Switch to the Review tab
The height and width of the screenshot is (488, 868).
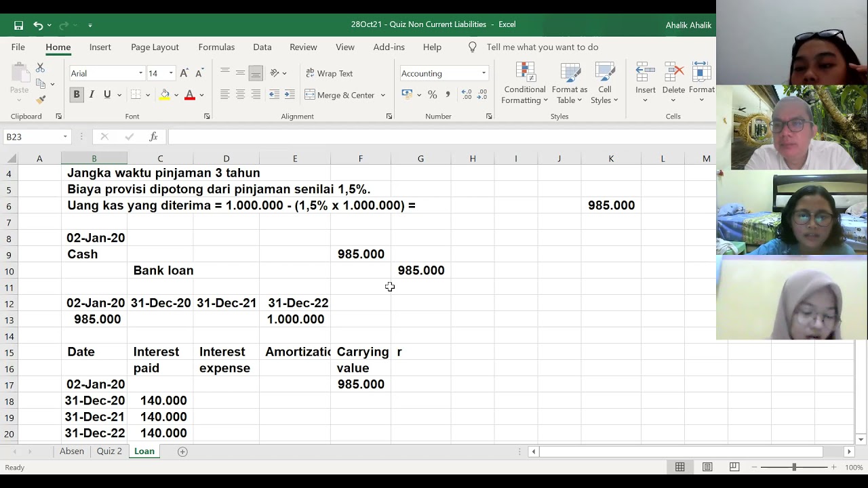pyautogui.click(x=303, y=47)
